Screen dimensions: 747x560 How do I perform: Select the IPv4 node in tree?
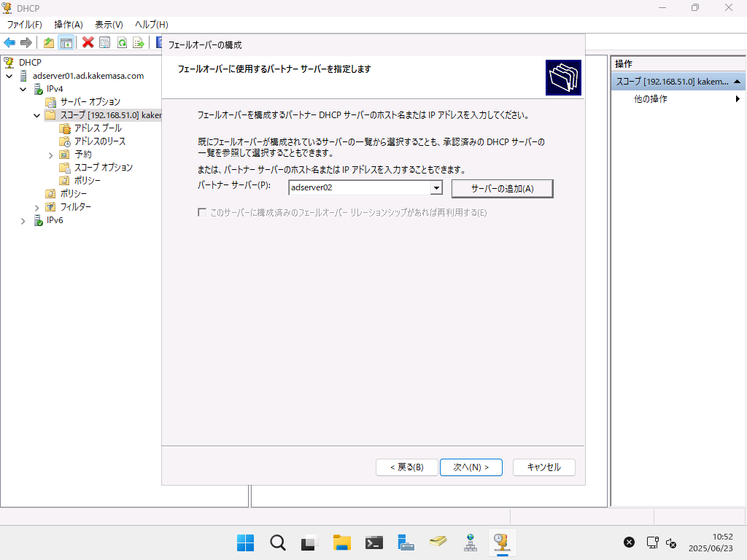[x=55, y=89]
